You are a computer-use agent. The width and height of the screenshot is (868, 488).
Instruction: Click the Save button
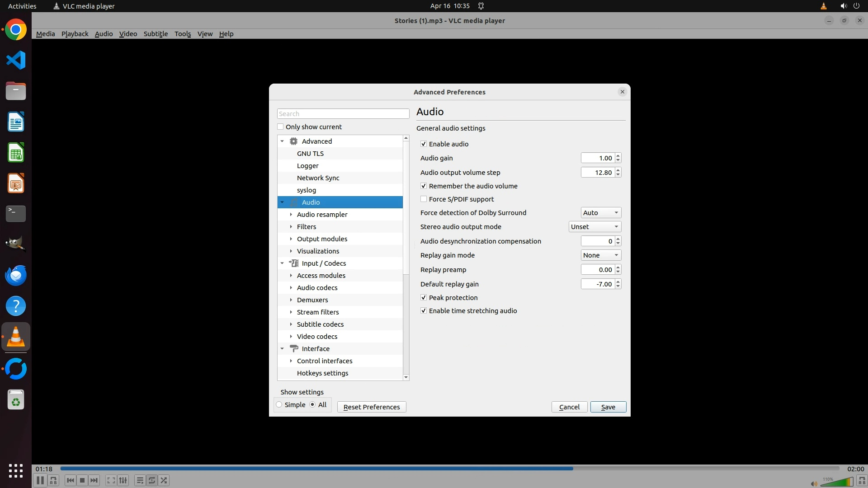click(608, 407)
